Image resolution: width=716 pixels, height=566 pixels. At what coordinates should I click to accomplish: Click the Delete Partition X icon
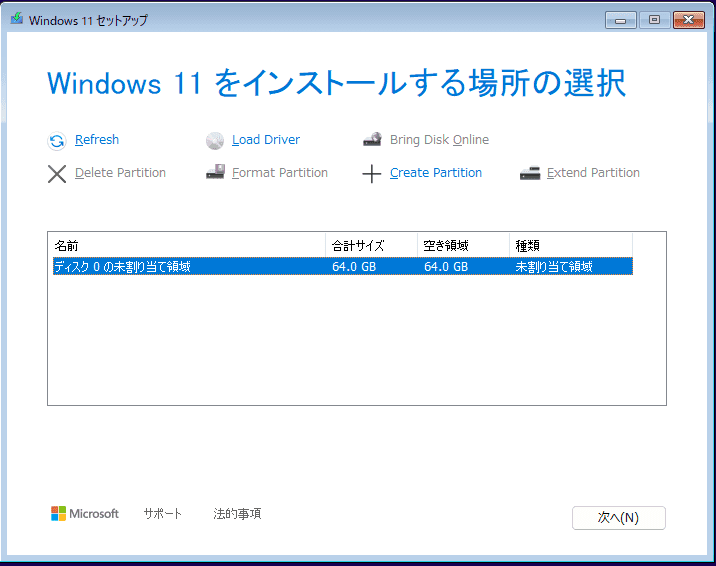point(57,174)
